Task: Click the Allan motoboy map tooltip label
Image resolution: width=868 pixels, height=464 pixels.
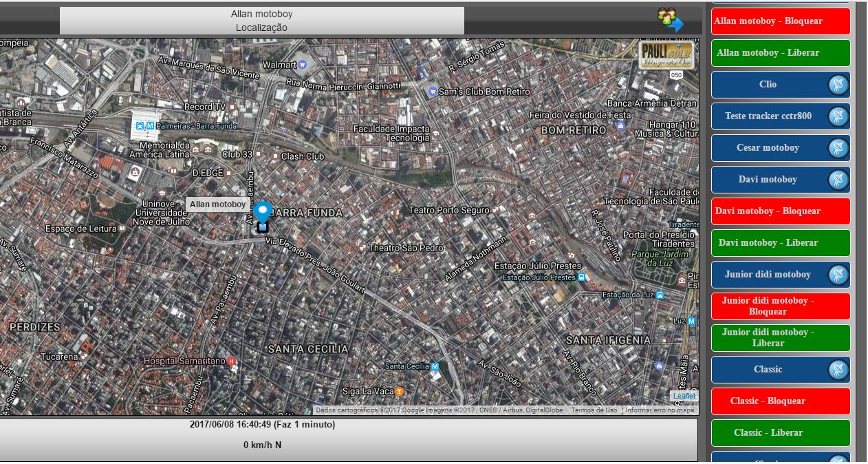Action: 217,204
